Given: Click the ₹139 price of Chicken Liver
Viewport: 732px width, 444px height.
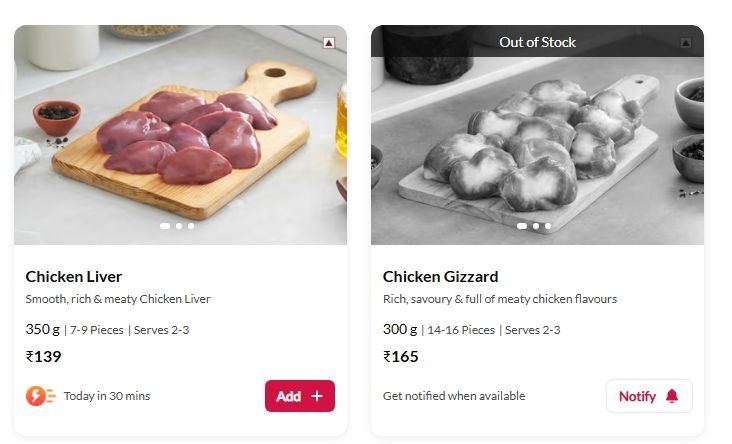Looking at the screenshot, I should click(x=44, y=357).
